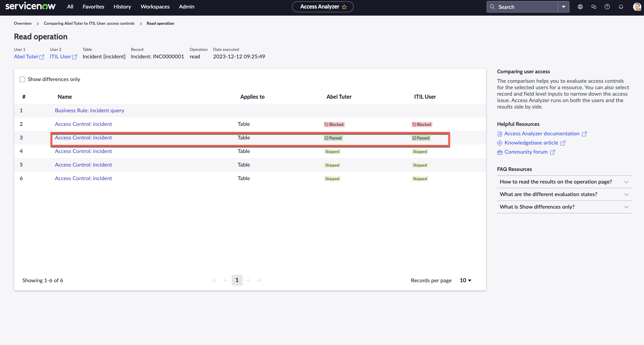Image resolution: width=644 pixels, height=345 pixels.
Task: Click the search magnifier icon
Action: click(492, 7)
